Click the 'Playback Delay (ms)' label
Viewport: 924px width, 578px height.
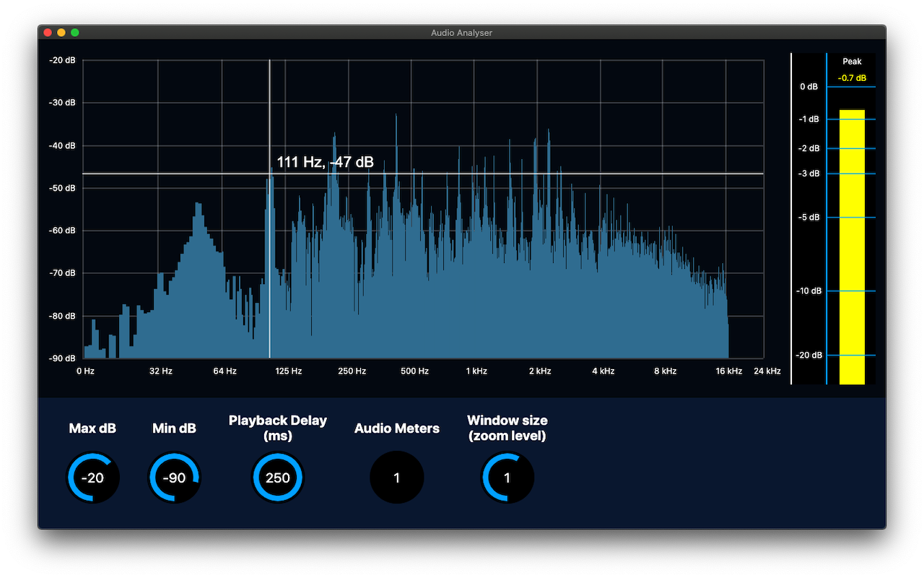[278, 428]
